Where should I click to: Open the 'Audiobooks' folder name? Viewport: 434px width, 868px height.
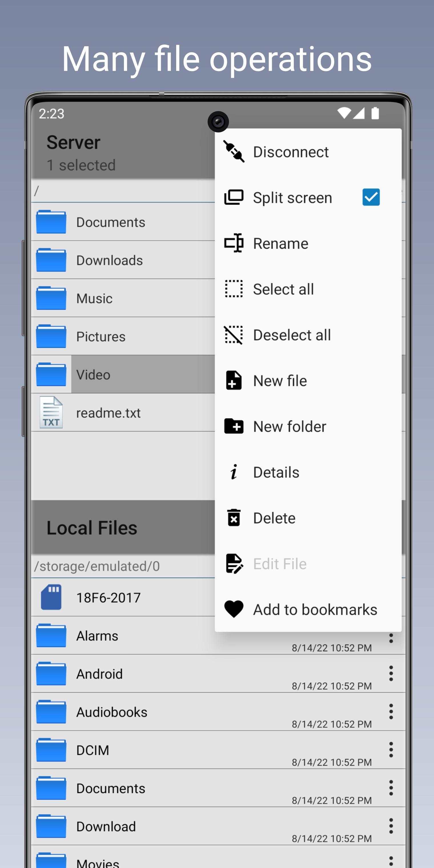[112, 712]
